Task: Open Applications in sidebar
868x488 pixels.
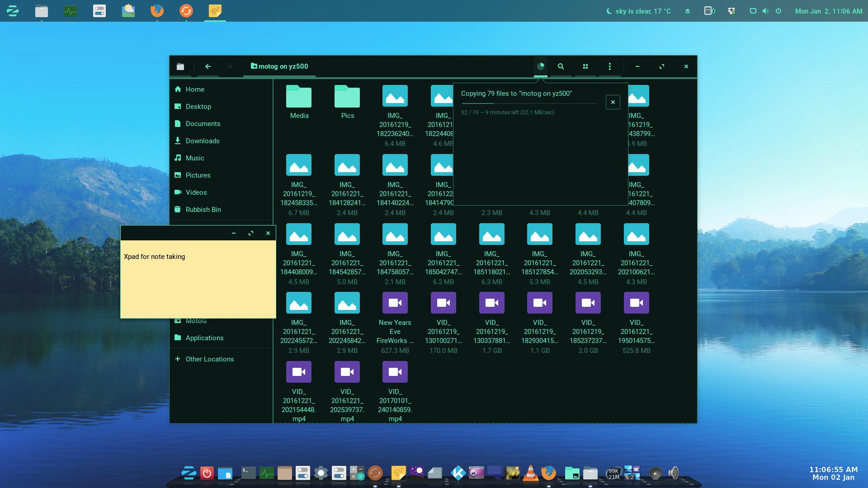Action: tap(204, 338)
